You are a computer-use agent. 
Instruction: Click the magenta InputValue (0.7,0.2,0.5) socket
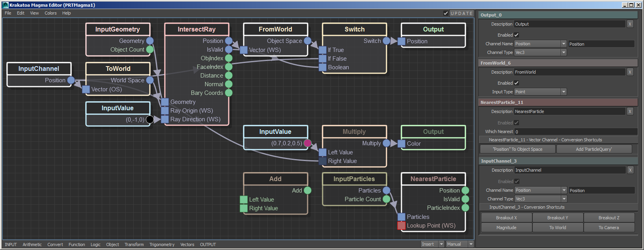point(308,143)
